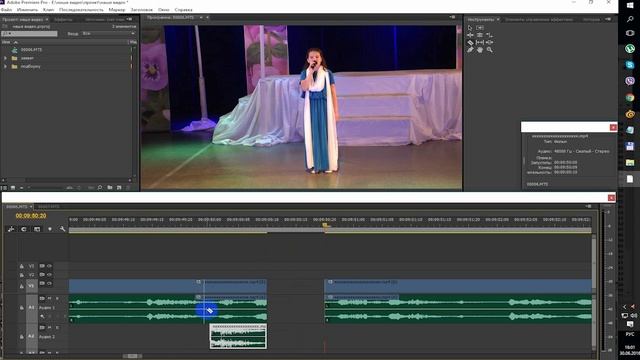Open the Окно menu

tap(164, 9)
